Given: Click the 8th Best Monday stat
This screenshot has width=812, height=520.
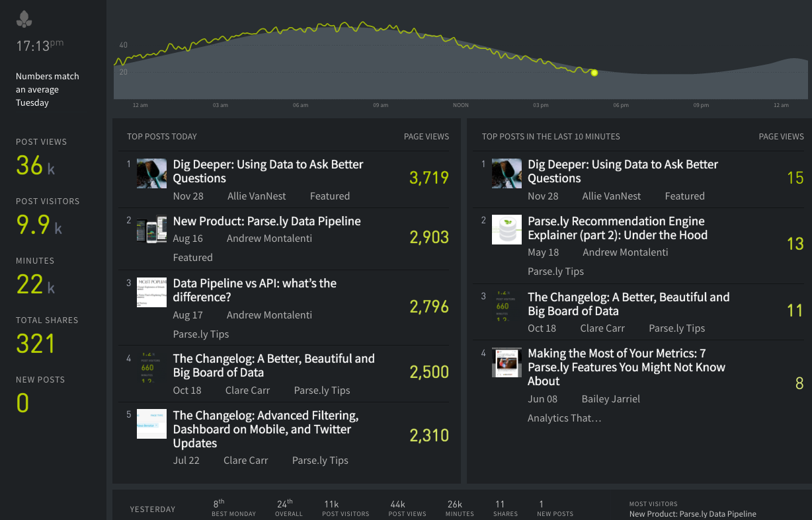Looking at the screenshot, I should [233, 507].
